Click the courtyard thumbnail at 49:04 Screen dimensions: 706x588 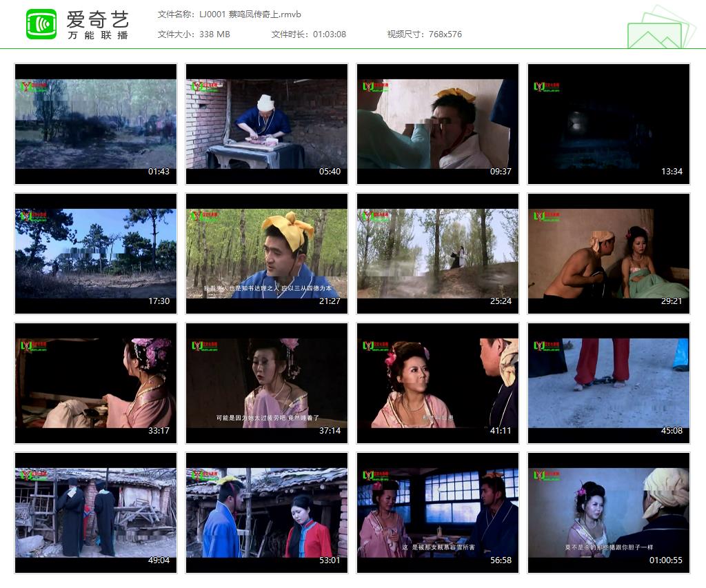[96, 513]
